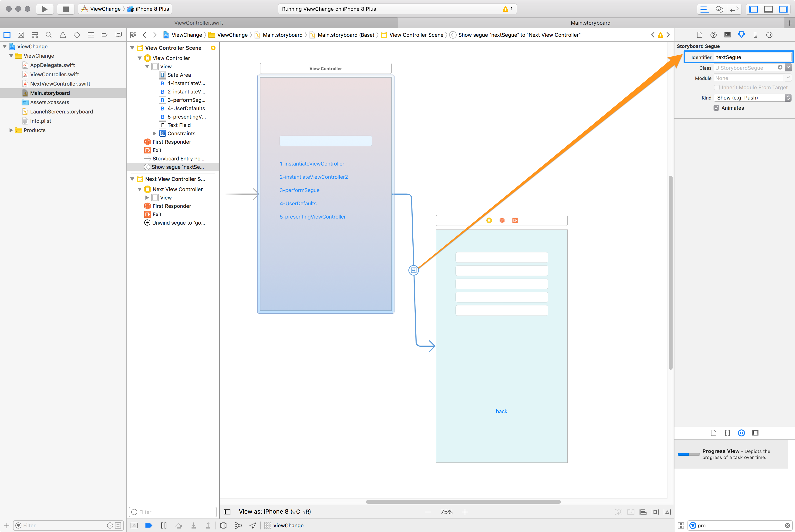The image size is (795, 532).
Task: Show the Issue navigator warning triangle
Action: click(x=62, y=35)
